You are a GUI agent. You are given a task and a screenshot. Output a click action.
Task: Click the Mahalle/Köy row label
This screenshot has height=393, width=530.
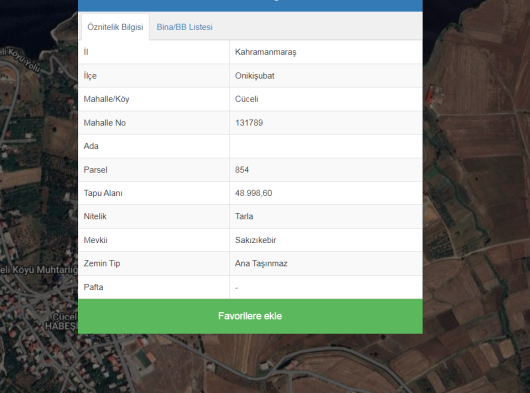coord(106,99)
